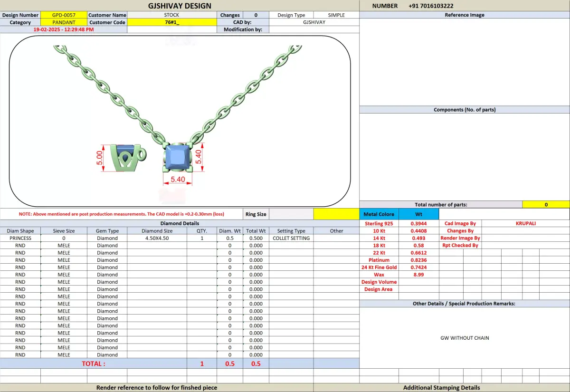Click the red NOTE post production measurements text
570x392 pixels.
[122, 214]
